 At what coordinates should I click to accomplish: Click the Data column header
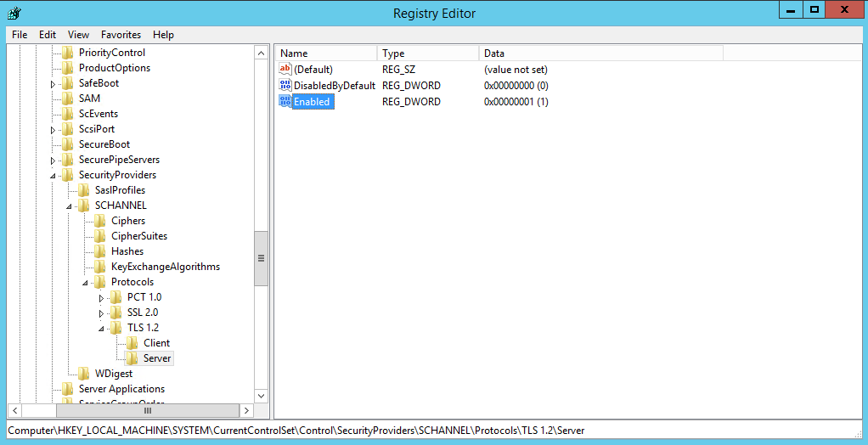coord(600,54)
